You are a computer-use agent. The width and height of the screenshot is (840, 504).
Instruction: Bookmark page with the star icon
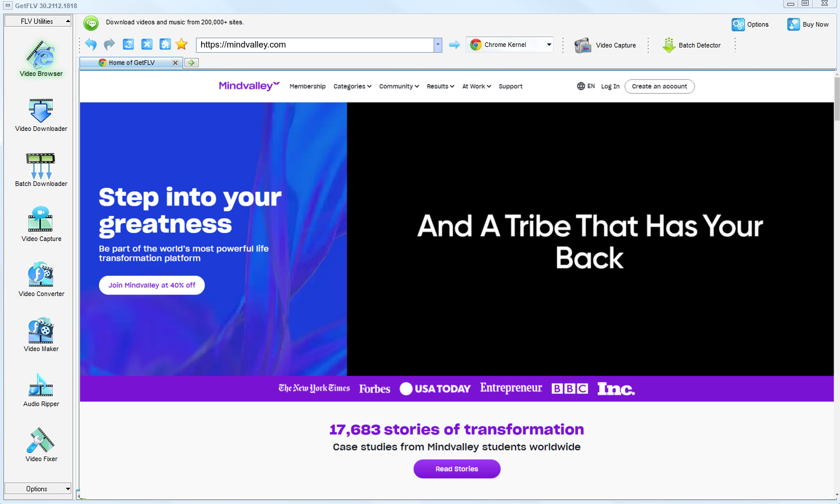181,44
